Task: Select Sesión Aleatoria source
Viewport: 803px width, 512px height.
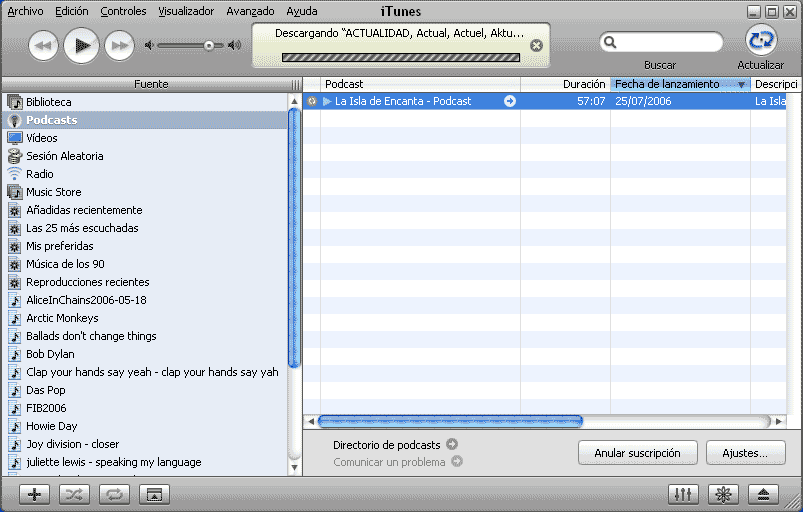Action: (145, 156)
